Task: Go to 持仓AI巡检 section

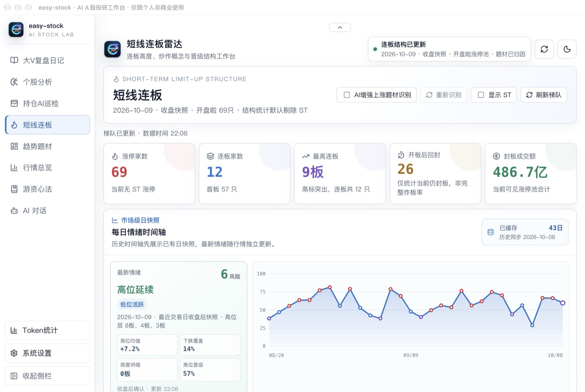Action: coord(48,103)
